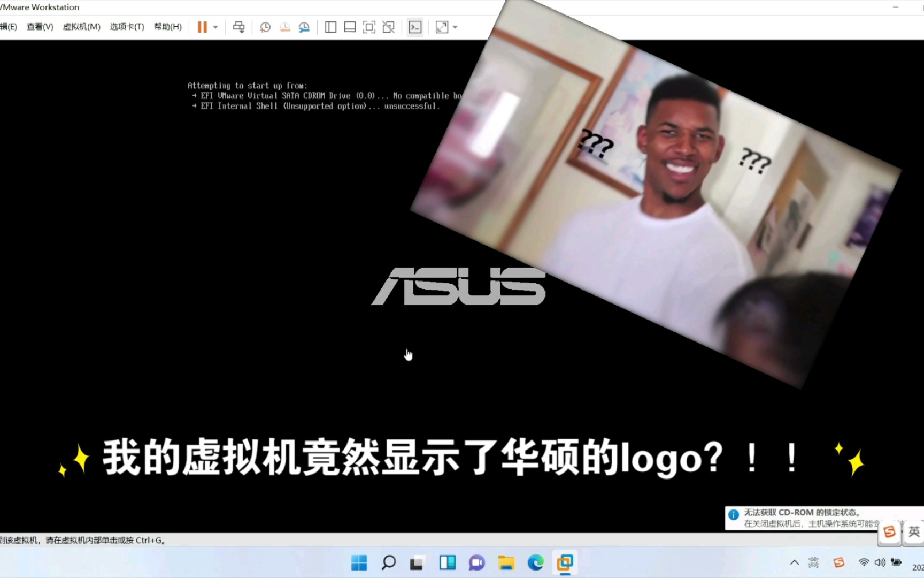Open File Explorer from the taskbar
Screen dimensions: 924x578
point(506,562)
